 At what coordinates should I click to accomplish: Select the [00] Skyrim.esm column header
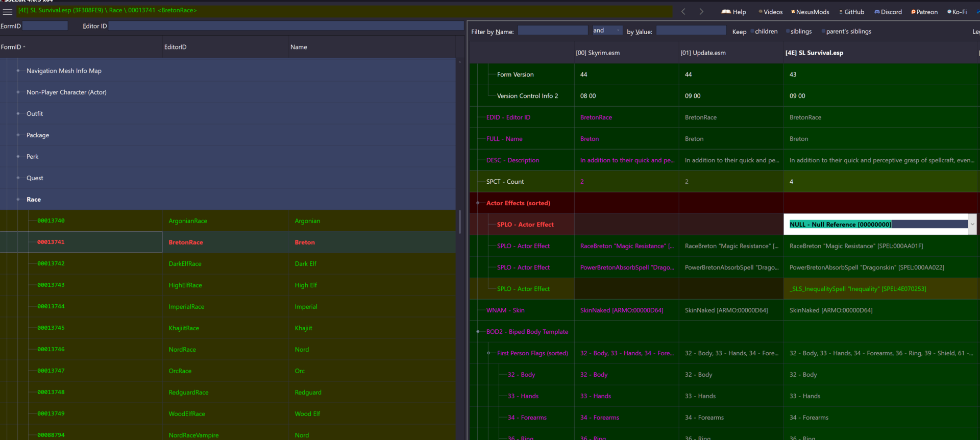click(626, 53)
